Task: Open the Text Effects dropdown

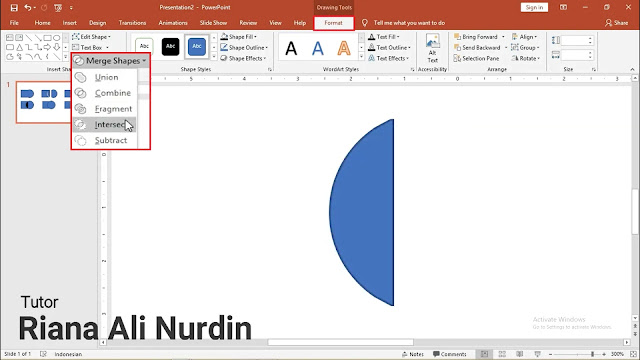Action: click(389, 58)
